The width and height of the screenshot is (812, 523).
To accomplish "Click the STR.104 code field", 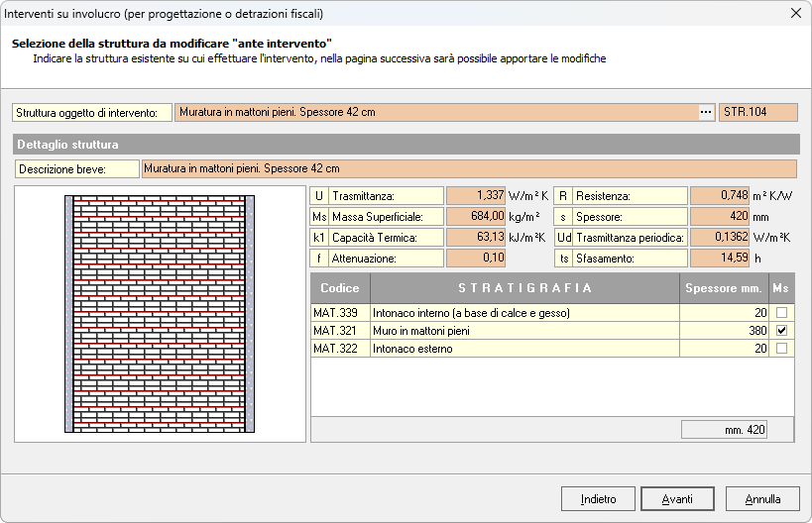I will coord(758,113).
